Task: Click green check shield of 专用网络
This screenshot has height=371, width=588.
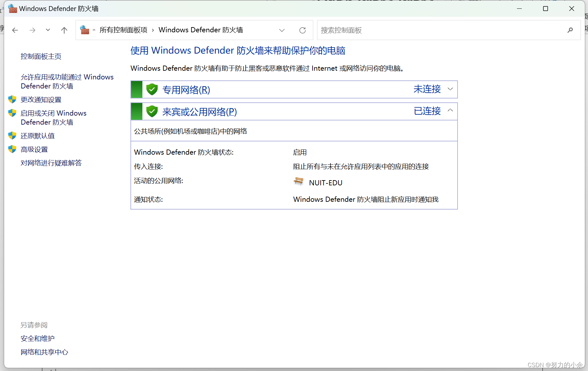Action: pos(152,89)
